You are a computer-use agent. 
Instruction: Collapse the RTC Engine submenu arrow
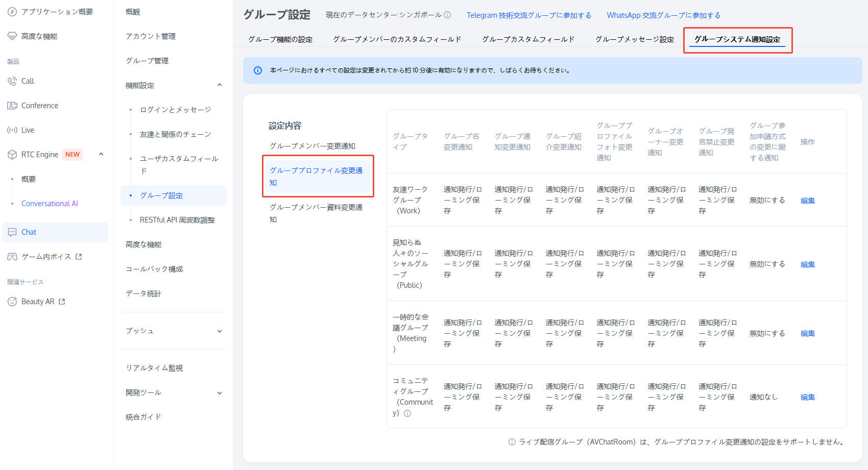101,154
